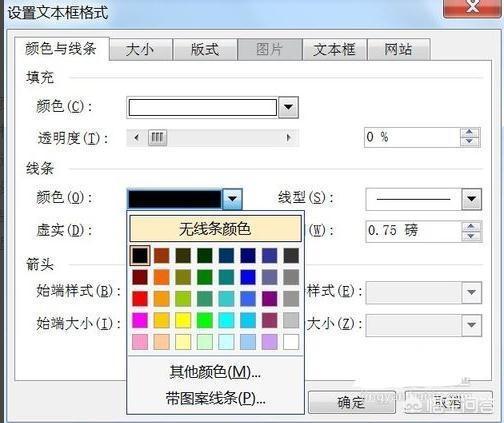This screenshot has width=504, height=423.
Task: Increase transparency percentage with up arrow
Action: 470,133
